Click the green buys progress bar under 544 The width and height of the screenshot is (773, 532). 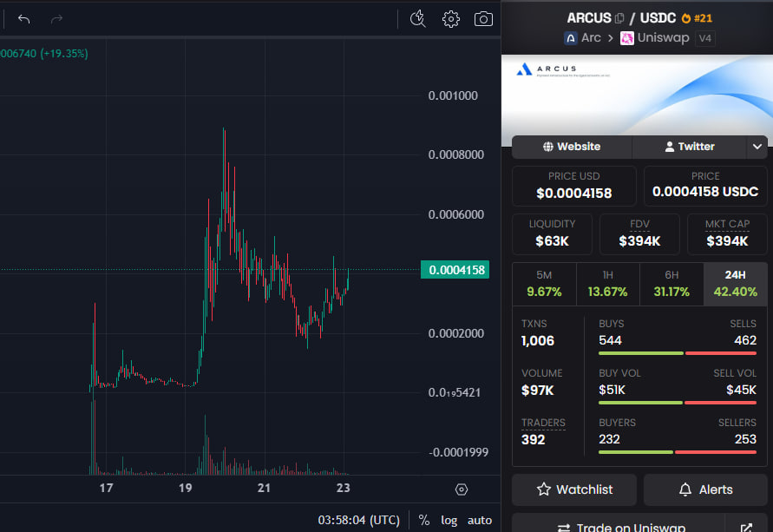[641, 353]
